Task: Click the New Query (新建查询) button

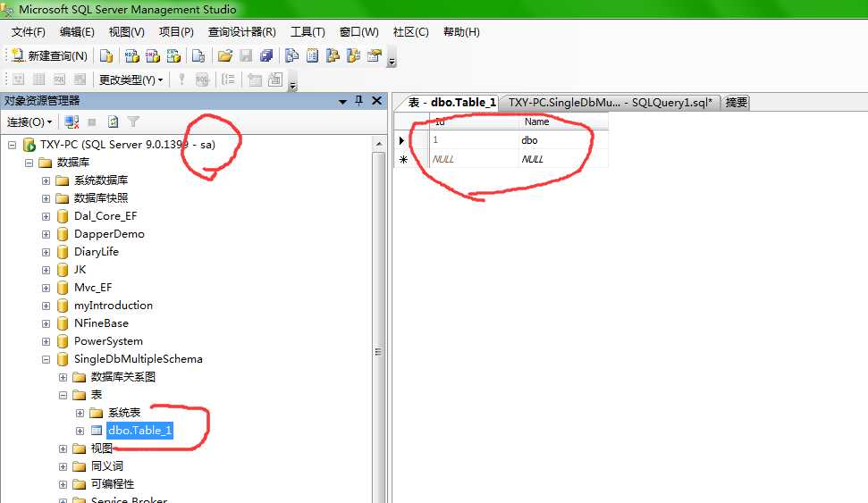Action: (49, 56)
